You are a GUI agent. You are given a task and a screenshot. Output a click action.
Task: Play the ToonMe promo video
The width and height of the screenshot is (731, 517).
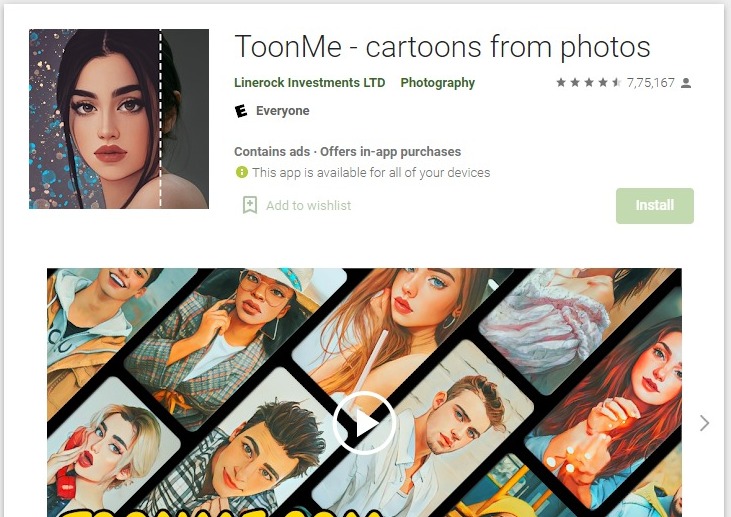[x=364, y=423]
